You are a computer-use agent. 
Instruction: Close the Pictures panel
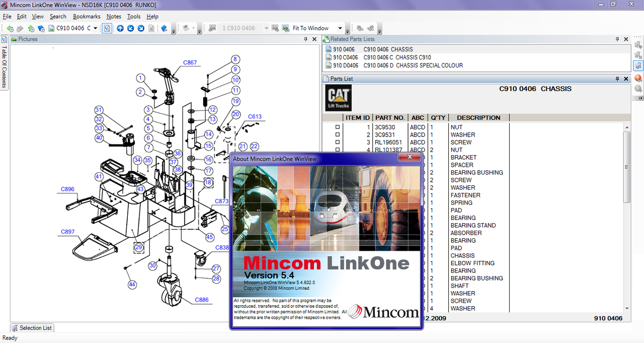[314, 39]
